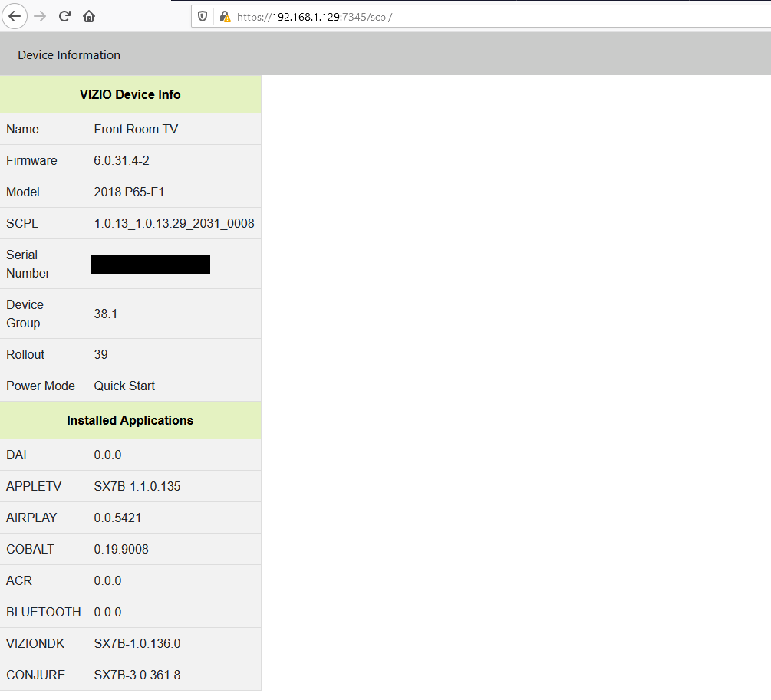Click the COBALT application label
The width and height of the screenshot is (771, 700).
click(x=30, y=549)
